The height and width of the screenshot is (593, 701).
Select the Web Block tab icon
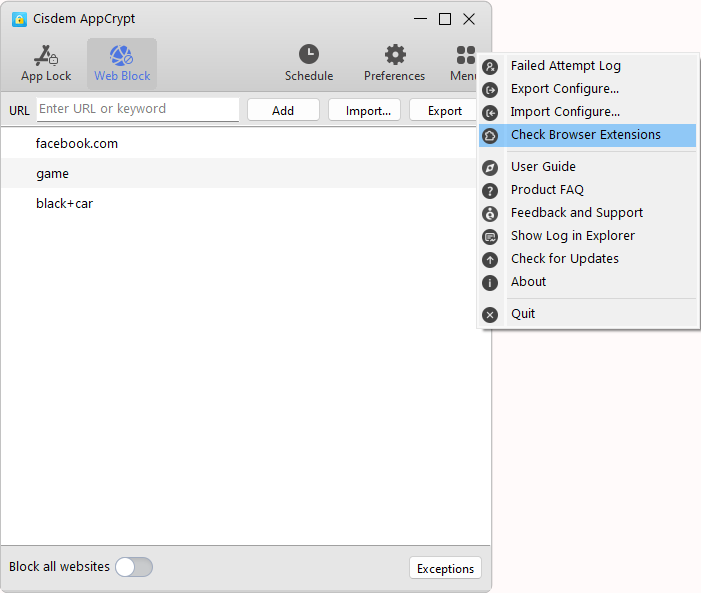(x=122, y=56)
